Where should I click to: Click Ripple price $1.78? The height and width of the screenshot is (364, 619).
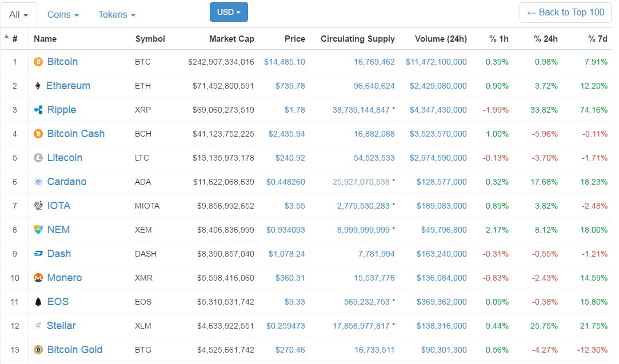tap(294, 110)
